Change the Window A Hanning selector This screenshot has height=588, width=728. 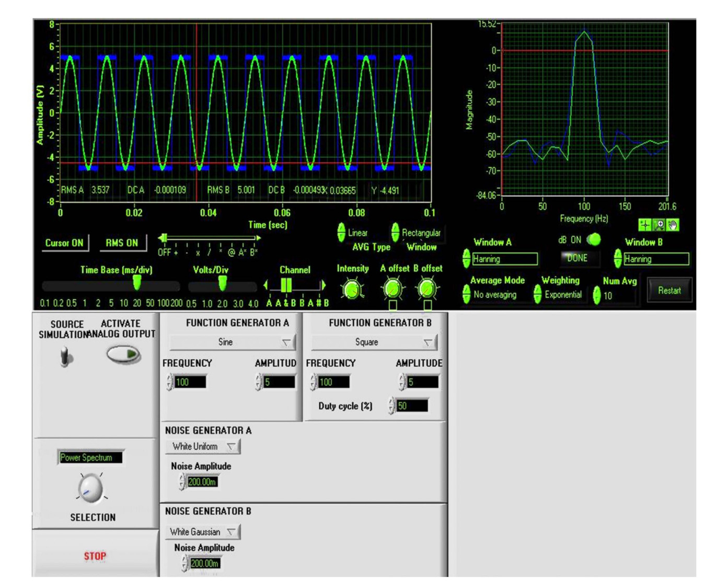504,259
